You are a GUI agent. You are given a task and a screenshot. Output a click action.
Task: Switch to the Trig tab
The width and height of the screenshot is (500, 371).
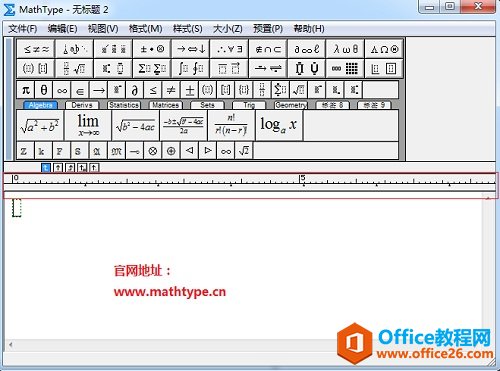tap(249, 105)
